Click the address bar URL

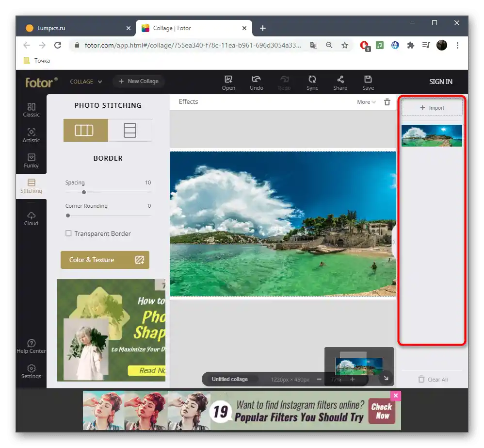click(193, 46)
